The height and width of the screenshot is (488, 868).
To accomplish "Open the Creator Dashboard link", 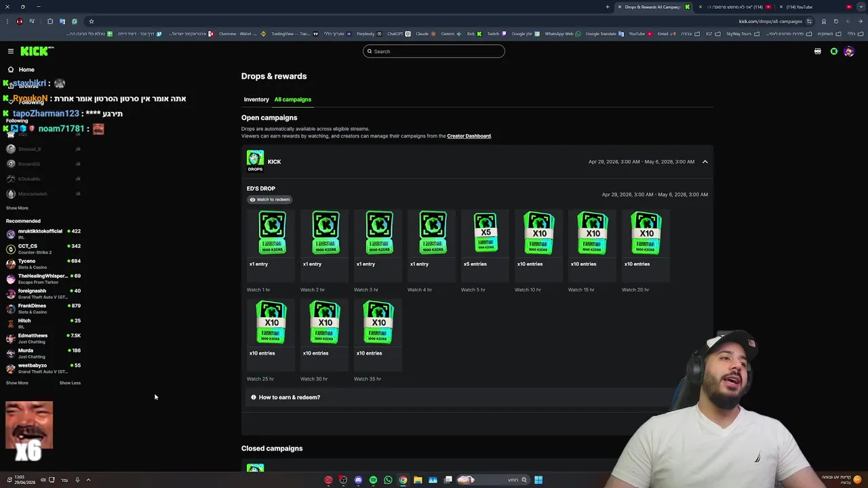I will click(469, 136).
